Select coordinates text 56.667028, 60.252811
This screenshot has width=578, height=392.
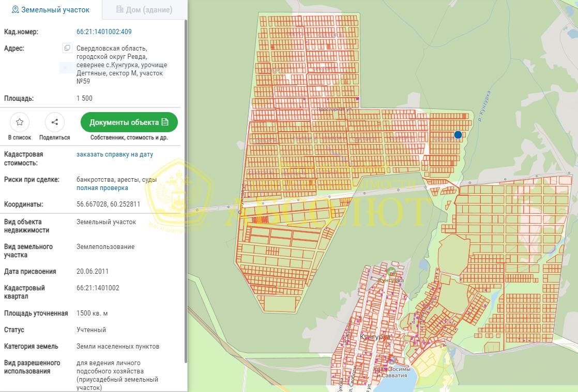[109, 205]
